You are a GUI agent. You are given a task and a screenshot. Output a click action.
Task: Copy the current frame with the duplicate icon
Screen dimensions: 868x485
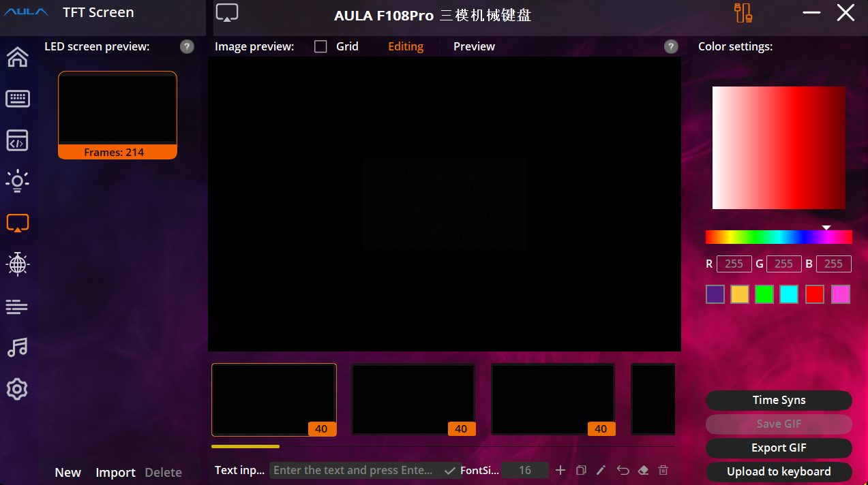point(581,470)
